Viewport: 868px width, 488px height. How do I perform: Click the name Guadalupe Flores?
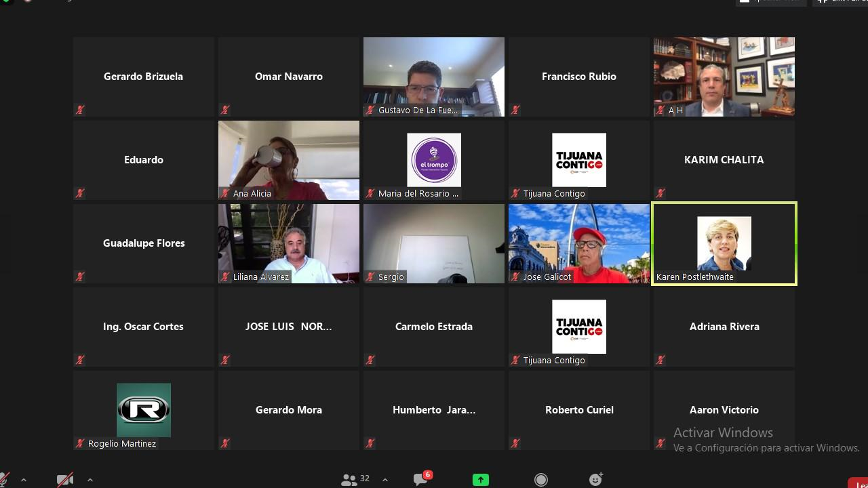144,243
